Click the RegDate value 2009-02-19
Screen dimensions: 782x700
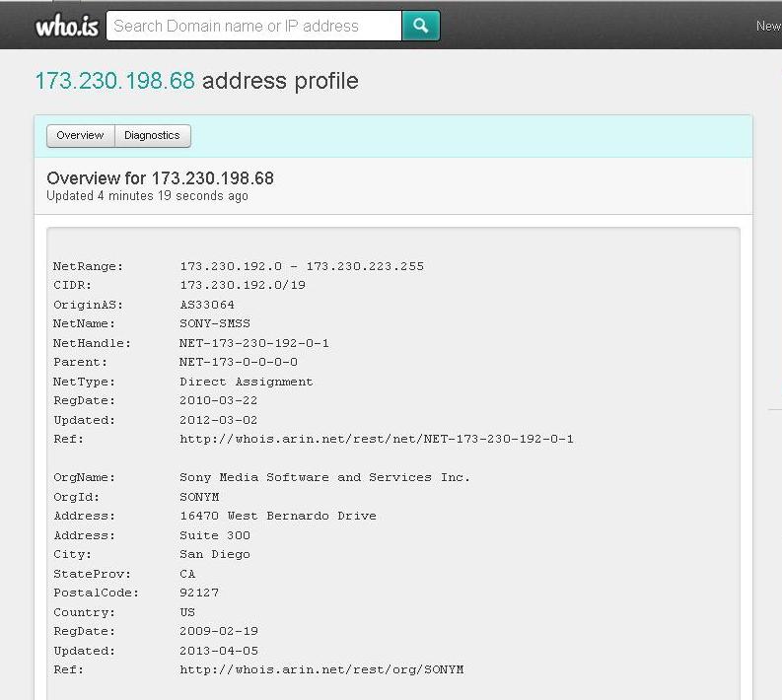click(x=219, y=631)
